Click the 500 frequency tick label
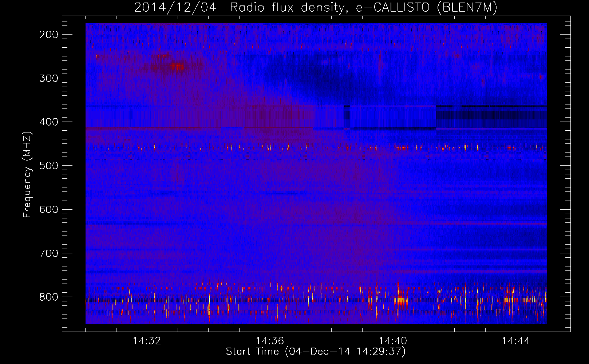 (49, 166)
